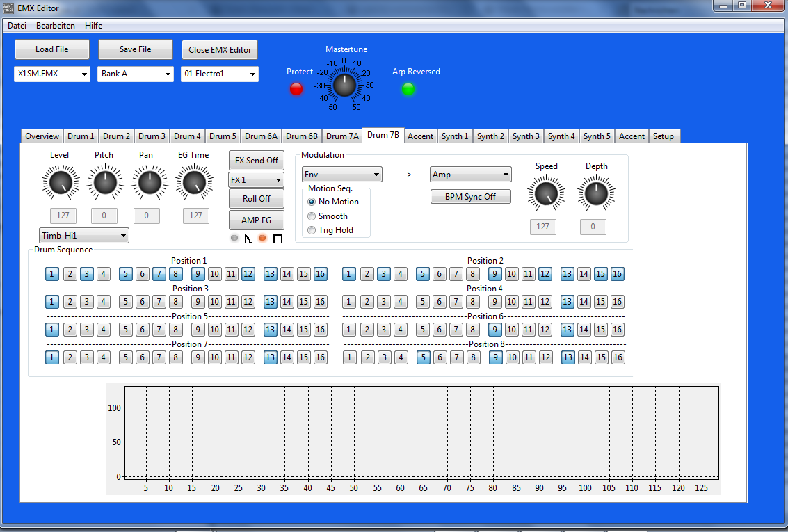Viewport: 788px width, 532px height.
Task: Switch to the Drum 4 tab
Action: tap(188, 136)
